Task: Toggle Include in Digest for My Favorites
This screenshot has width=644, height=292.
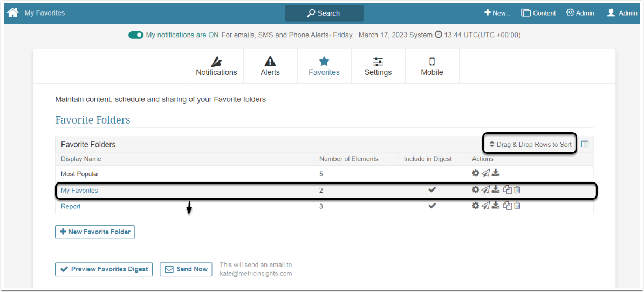Action: tap(432, 190)
